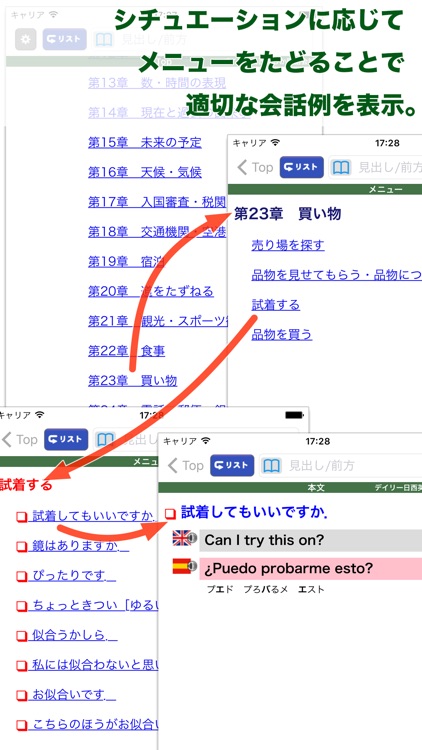The width and height of the screenshot is (422, 750).
Task: Go back to Top in Can I try this on screen
Action: [x=186, y=465]
